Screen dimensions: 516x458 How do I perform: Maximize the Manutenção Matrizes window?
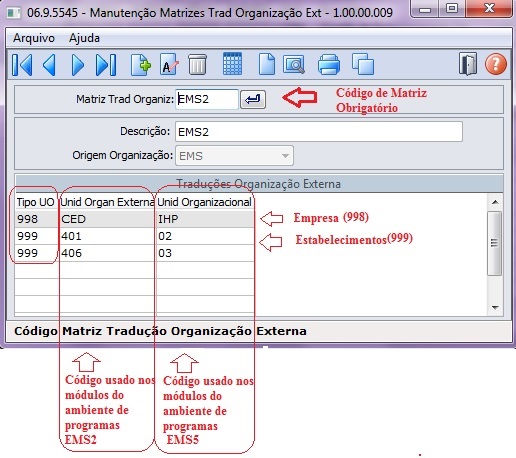pyautogui.click(x=452, y=8)
